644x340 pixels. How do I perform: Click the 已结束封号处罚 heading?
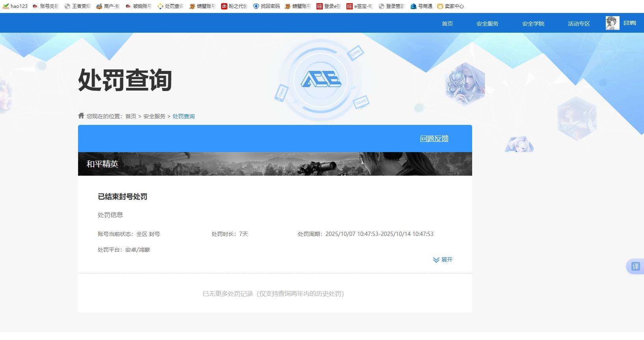tap(123, 197)
